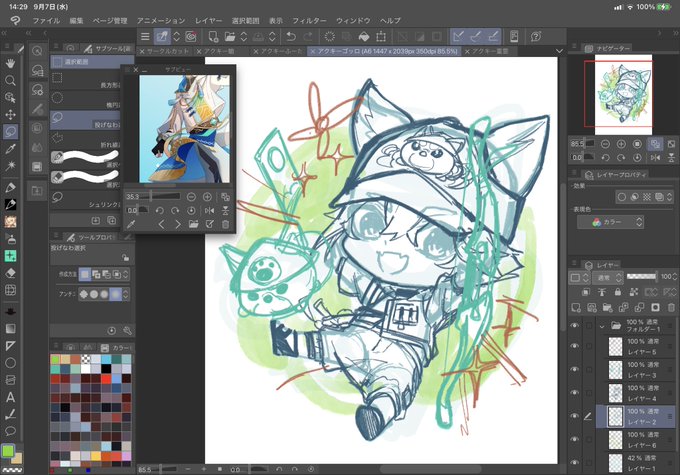Screen dimensions: 680x475
Task: Select the Hand (move canvas) tool
Action: [x=10, y=63]
